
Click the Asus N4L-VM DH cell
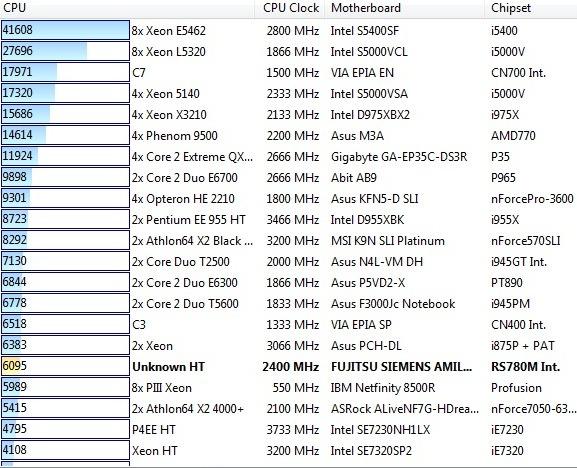tap(377, 262)
